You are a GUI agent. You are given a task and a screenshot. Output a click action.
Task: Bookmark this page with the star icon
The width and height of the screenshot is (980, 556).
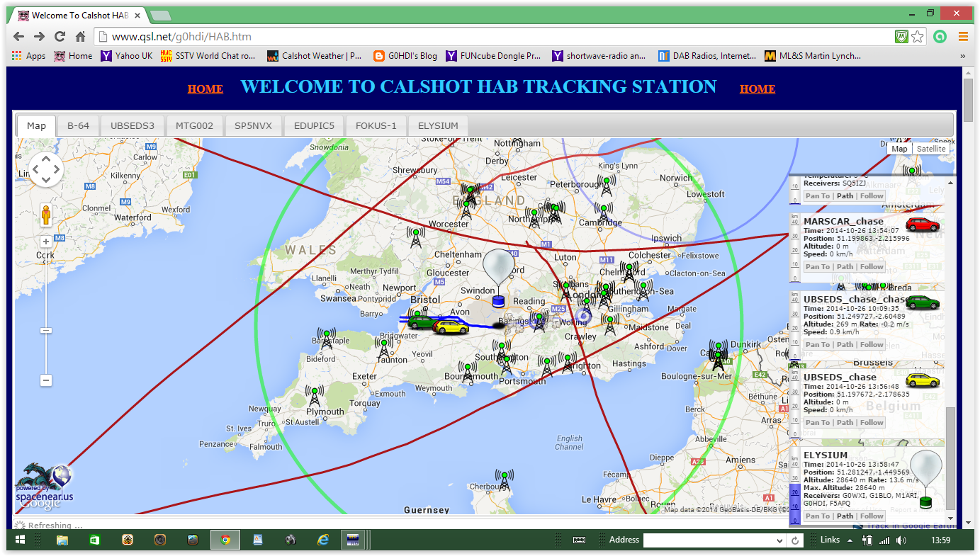[918, 37]
